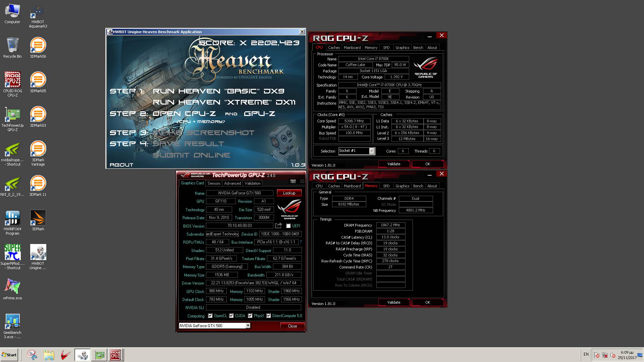Switch to GPU-Z taskbar button
The height and width of the screenshot is (362, 644).
[x=99, y=355]
